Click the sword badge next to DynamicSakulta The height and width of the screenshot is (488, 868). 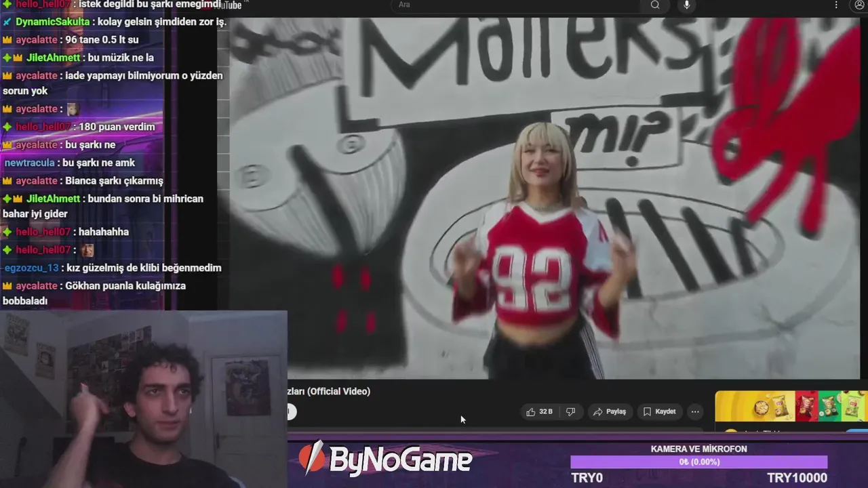pos(7,22)
